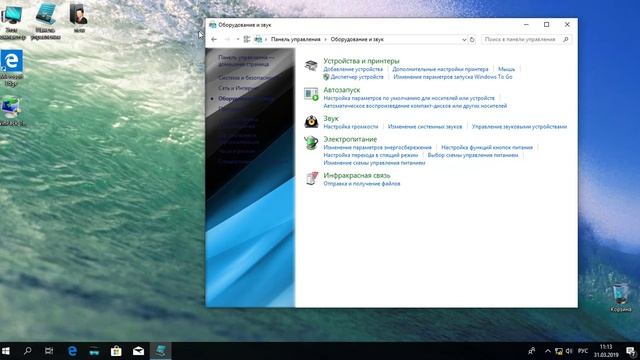Image resolution: width=640 pixels, height=360 pixels.
Task: Click the Control Panel icon in address bar
Action: click(x=258, y=39)
